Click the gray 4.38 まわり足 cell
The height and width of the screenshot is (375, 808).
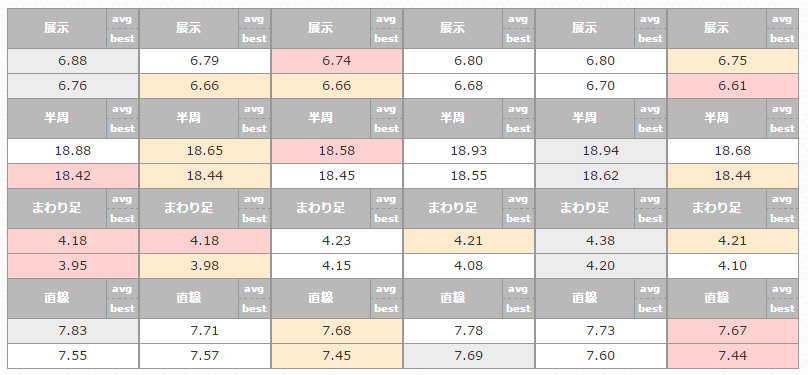coord(600,241)
